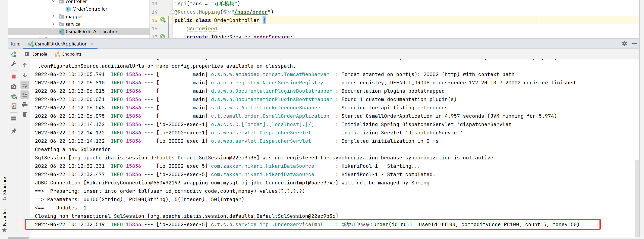The height and width of the screenshot is (239, 644).
Task: Click the @Autowired annotation
Action: 202,29
